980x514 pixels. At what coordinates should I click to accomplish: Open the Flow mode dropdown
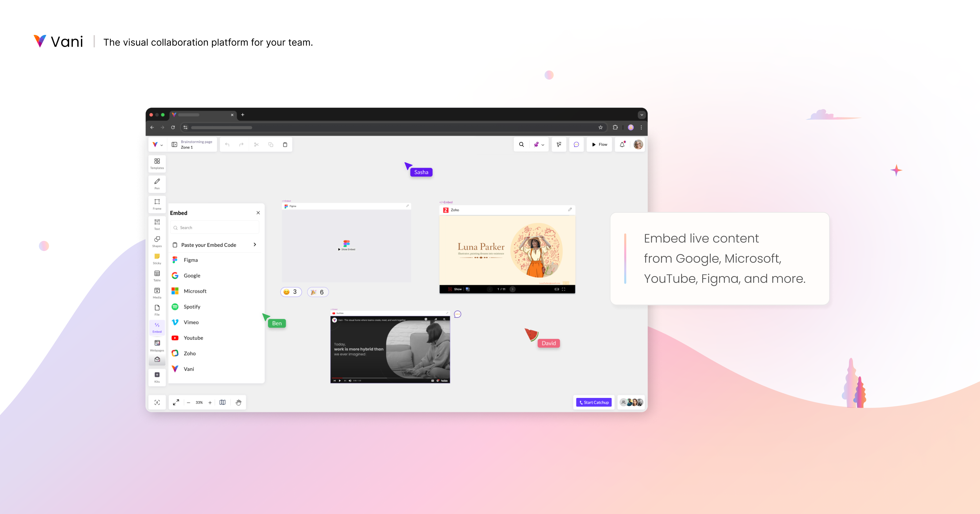point(599,144)
